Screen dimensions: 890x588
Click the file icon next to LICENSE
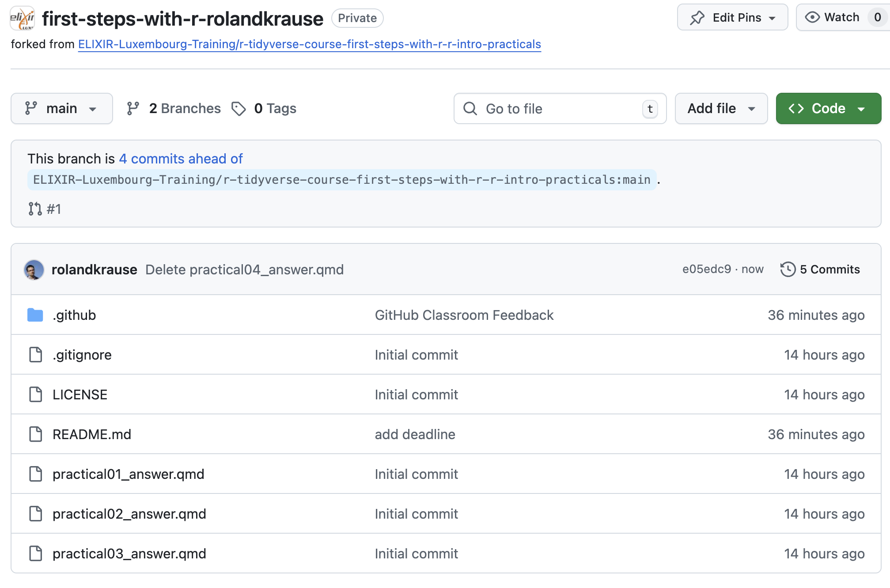[35, 395]
